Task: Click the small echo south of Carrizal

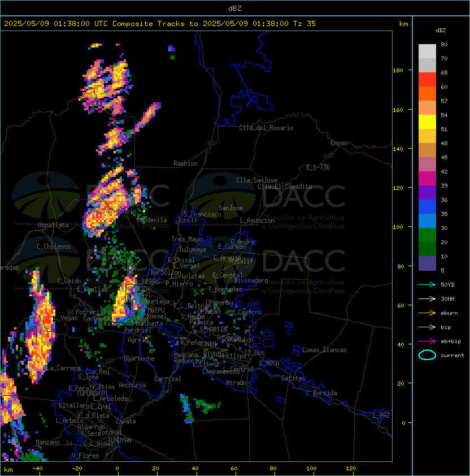Action: (x=187, y=408)
